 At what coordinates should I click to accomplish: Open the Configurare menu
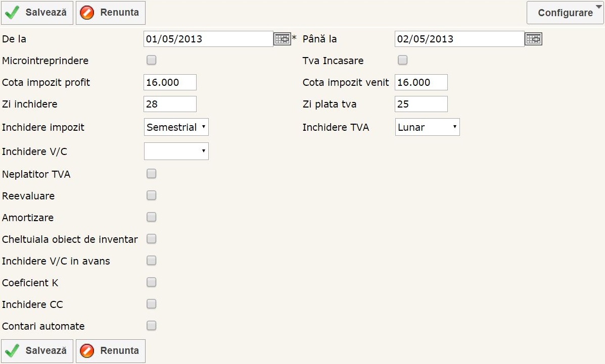(x=565, y=13)
